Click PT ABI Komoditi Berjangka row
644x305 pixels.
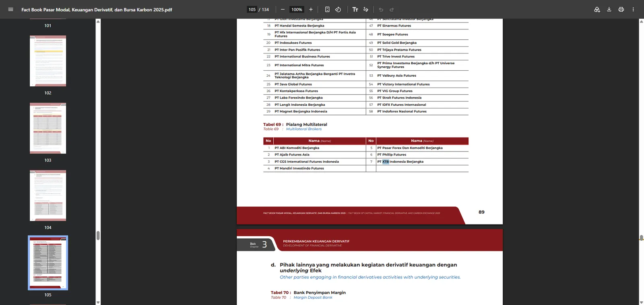pos(314,148)
